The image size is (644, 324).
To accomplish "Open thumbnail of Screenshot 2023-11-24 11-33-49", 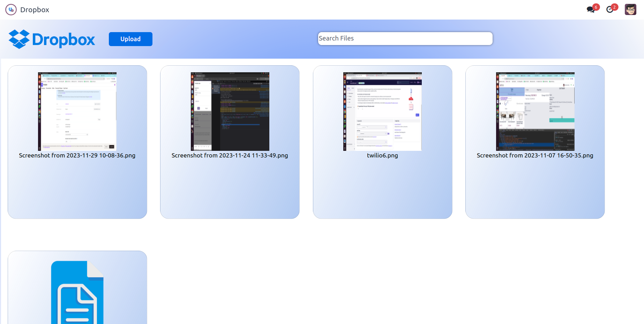I will pos(230,111).
